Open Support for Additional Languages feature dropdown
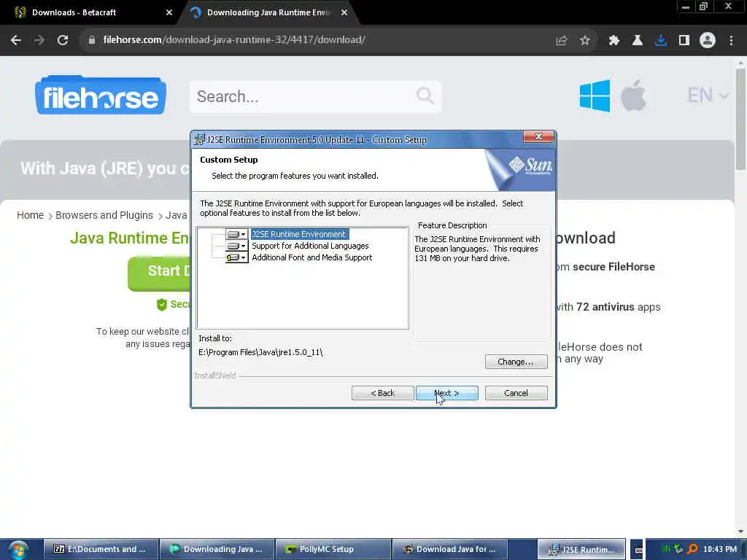747x560 pixels. (x=237, y=246)
